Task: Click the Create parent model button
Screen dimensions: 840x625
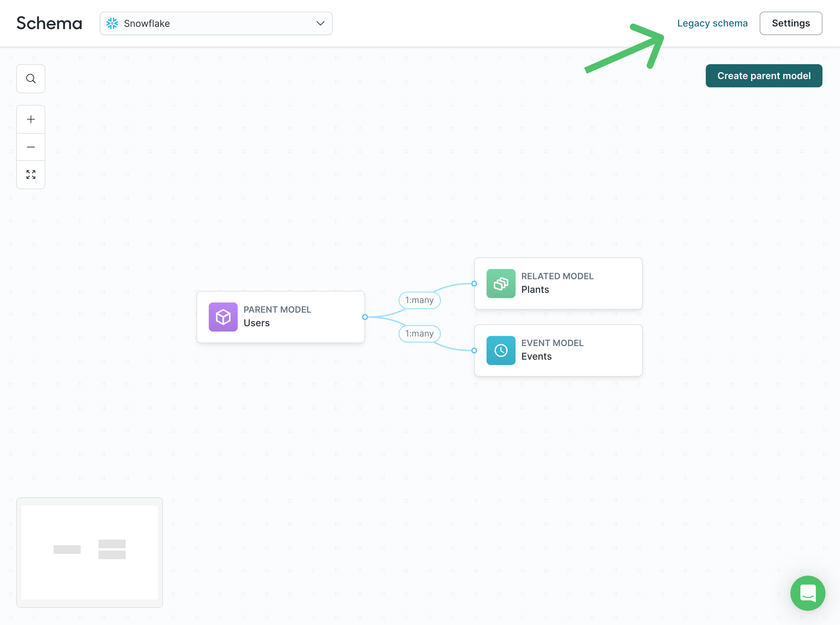Action: coord(763,75)
